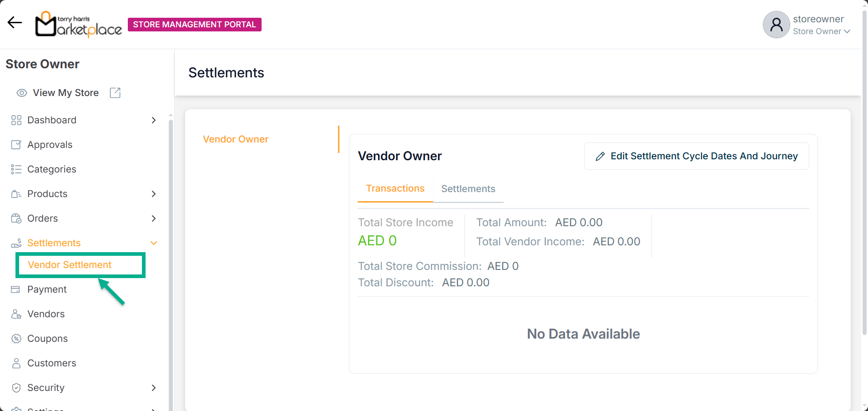Click the Approvals sidebar icon

click(16, 145)
